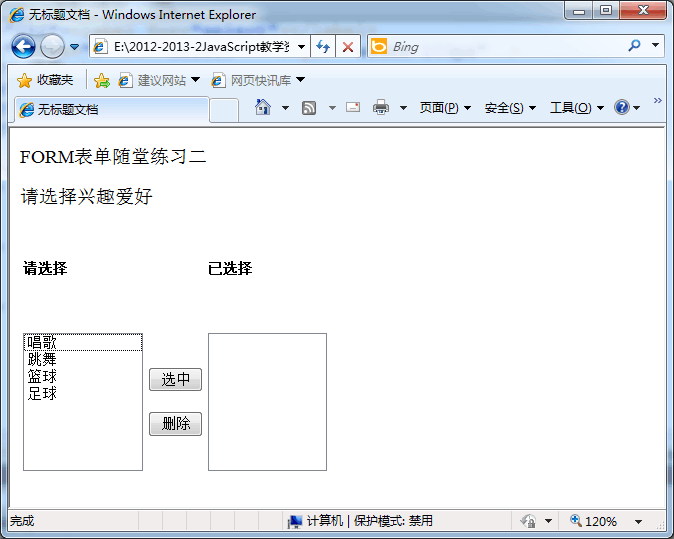Click the red Stop loading icon
The image size is (674, 539).
pyautogui.click(x=348, y=46)
